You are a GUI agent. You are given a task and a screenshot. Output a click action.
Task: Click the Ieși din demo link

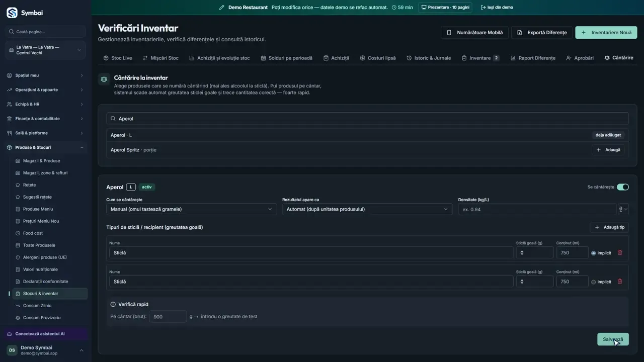pos(497,8)
